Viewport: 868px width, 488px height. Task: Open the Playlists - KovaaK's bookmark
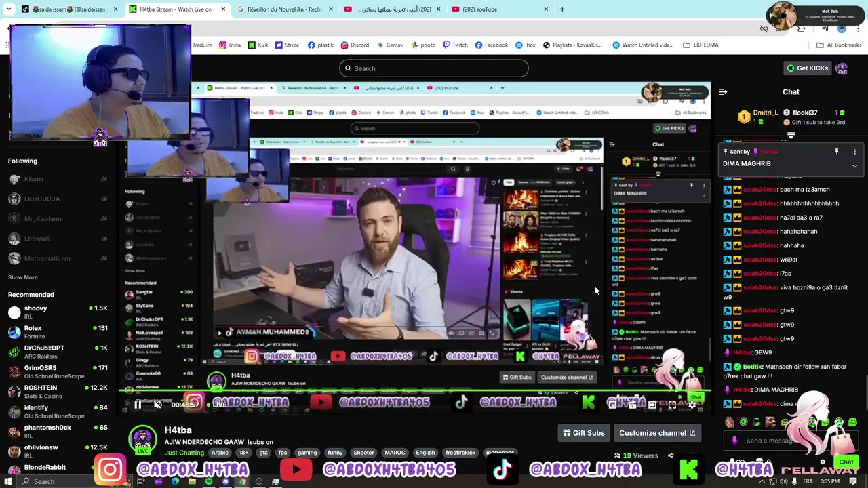572,45
